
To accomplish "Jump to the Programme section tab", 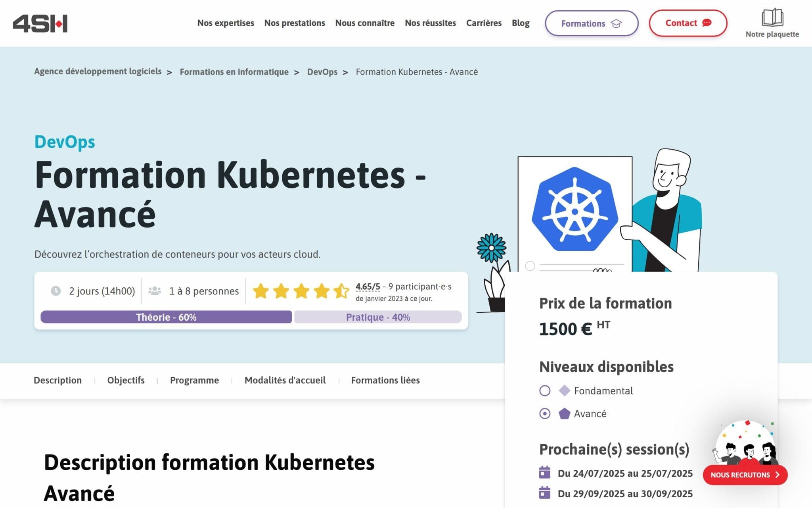I will click(x=194, y=380).
